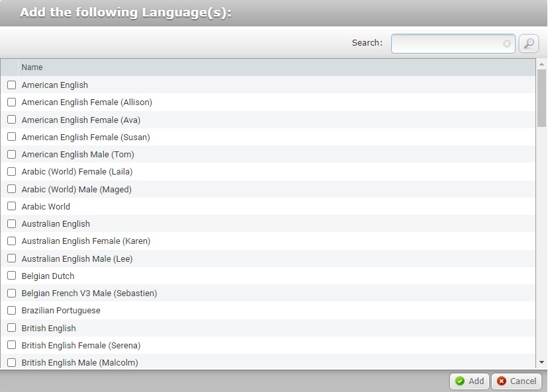548x392 pixels.
Task: Select Arabic World language
Action: pyautogui.click(x=11, y=206)
